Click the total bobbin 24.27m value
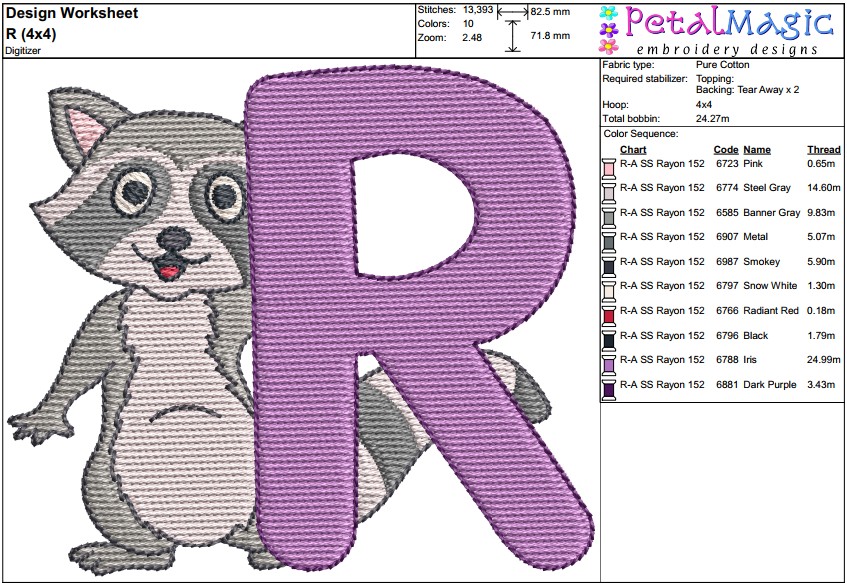 click(x=712, y=119)
